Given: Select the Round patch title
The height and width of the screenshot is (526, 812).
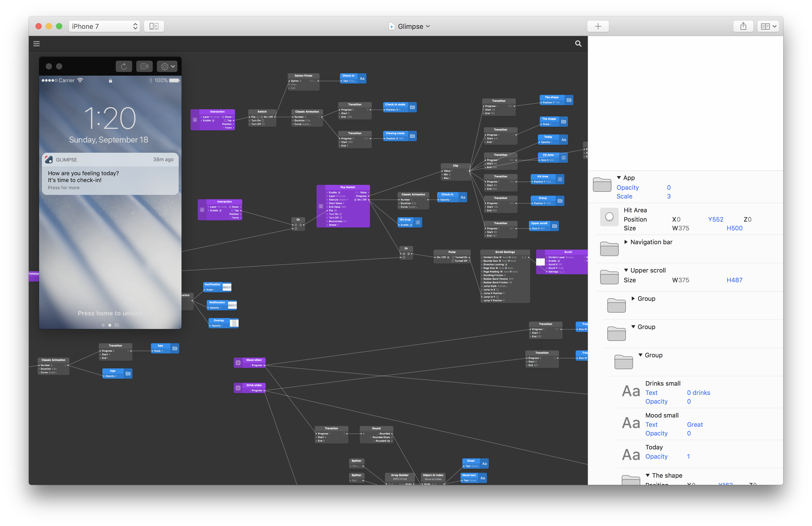Looking at the screenshot, I should point(376,428).
